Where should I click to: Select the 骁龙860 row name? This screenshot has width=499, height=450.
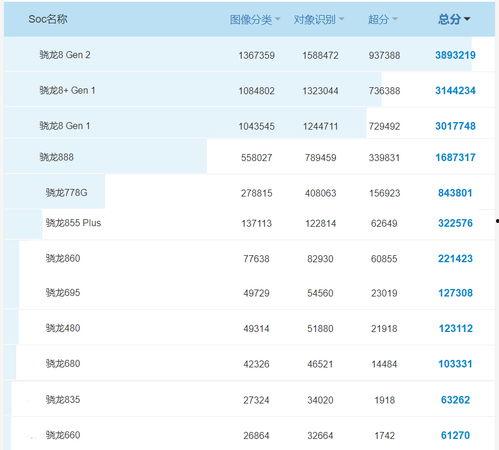point(63,258)
